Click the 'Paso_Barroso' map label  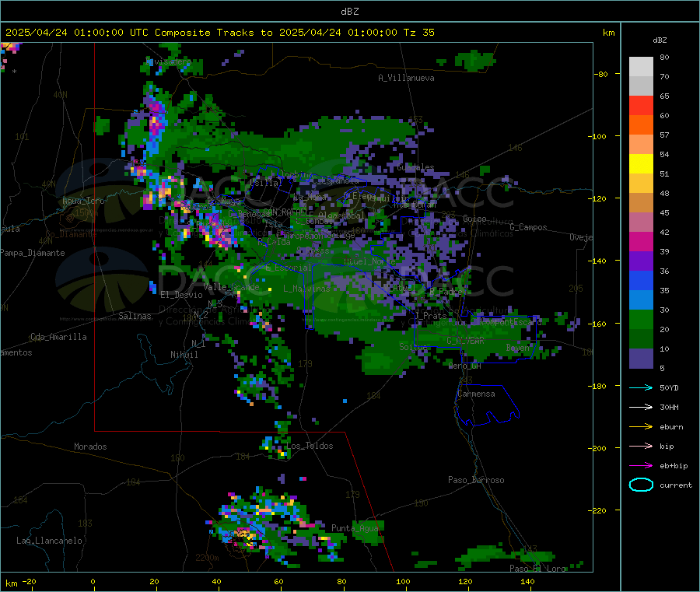click(x=476, y=480)
